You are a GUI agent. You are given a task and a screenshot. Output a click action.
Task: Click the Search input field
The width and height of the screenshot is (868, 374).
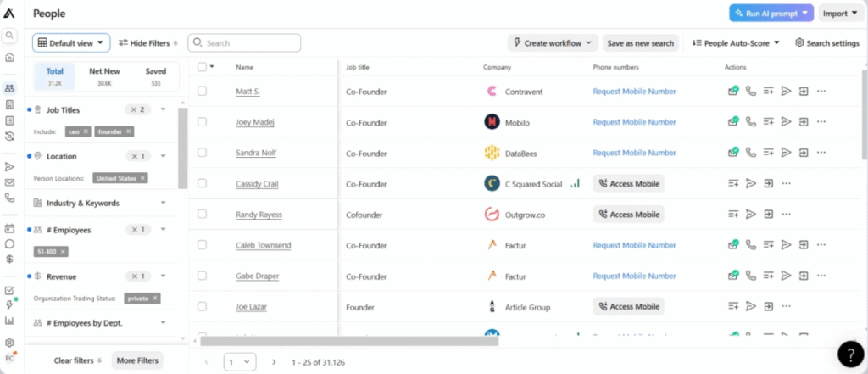[x=244, y=42]
